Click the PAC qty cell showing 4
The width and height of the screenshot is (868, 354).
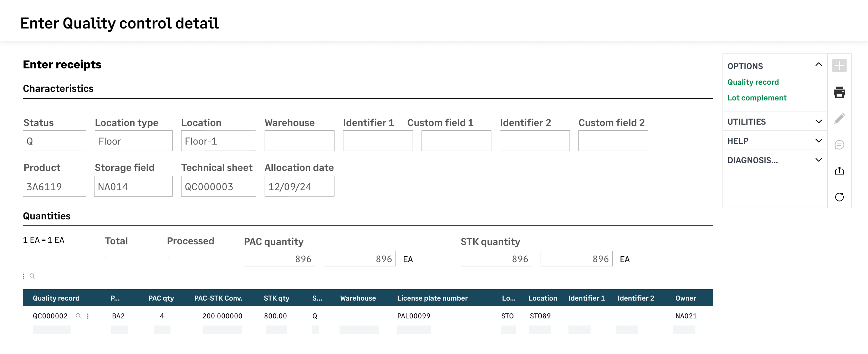pos(162,316)
